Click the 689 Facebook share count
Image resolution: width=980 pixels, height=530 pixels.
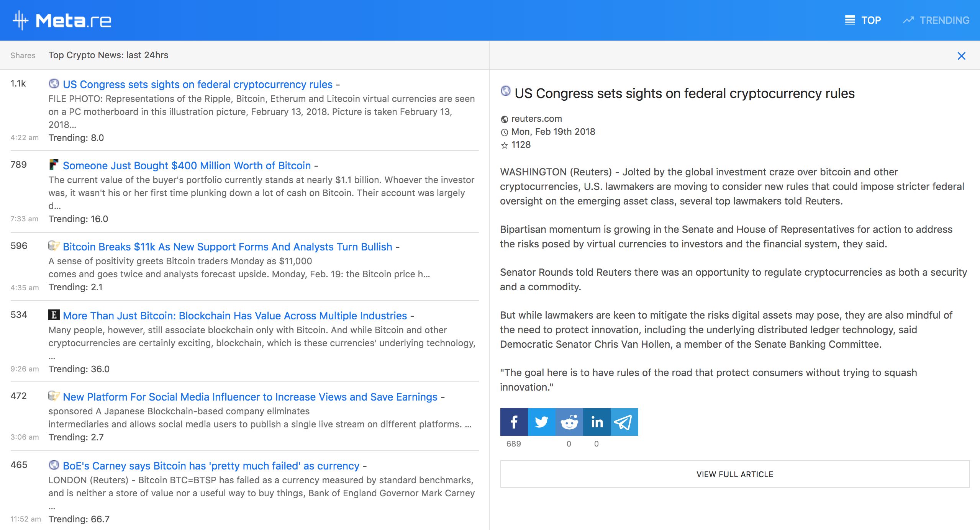coord(513,444)
